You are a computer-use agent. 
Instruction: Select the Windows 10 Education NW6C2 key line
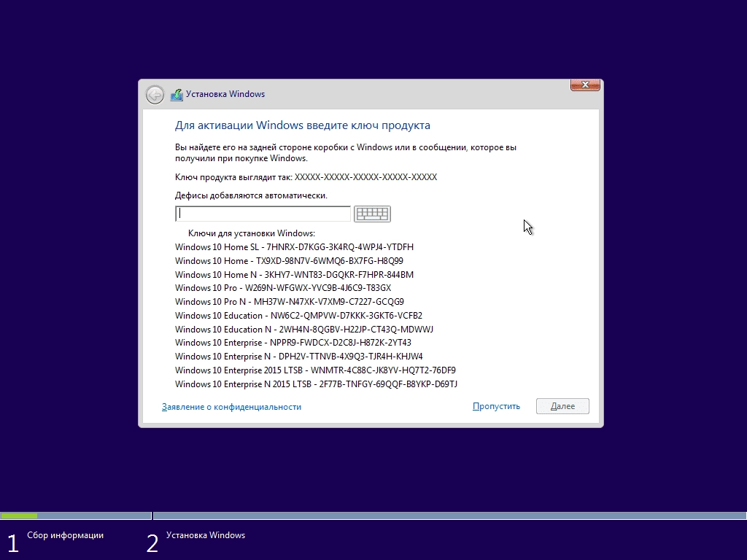(x=298, y=316)
